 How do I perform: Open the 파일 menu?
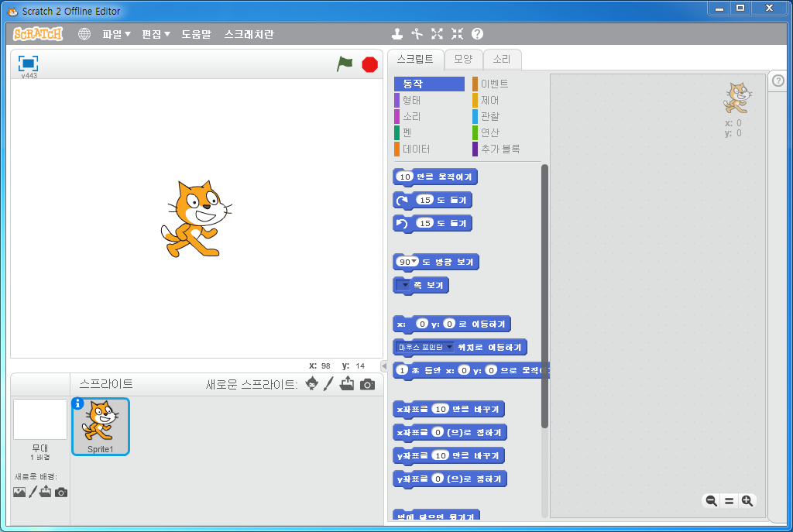pos(116,34)
